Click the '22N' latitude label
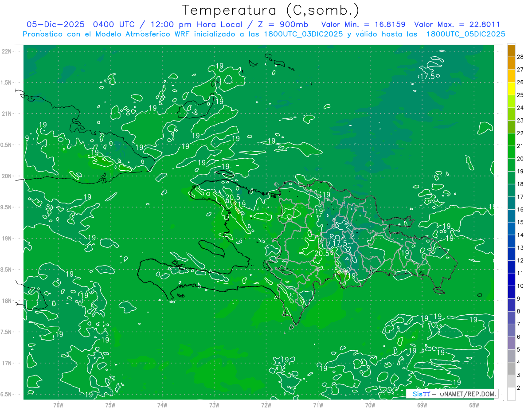The width and height of the screenshot is (532, 411). pos(8,51)
